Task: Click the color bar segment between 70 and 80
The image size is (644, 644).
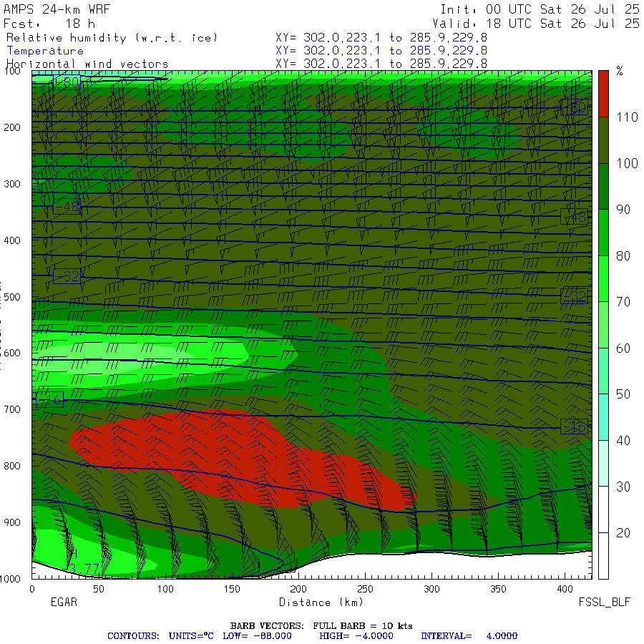Action: [x=603, y=278]
